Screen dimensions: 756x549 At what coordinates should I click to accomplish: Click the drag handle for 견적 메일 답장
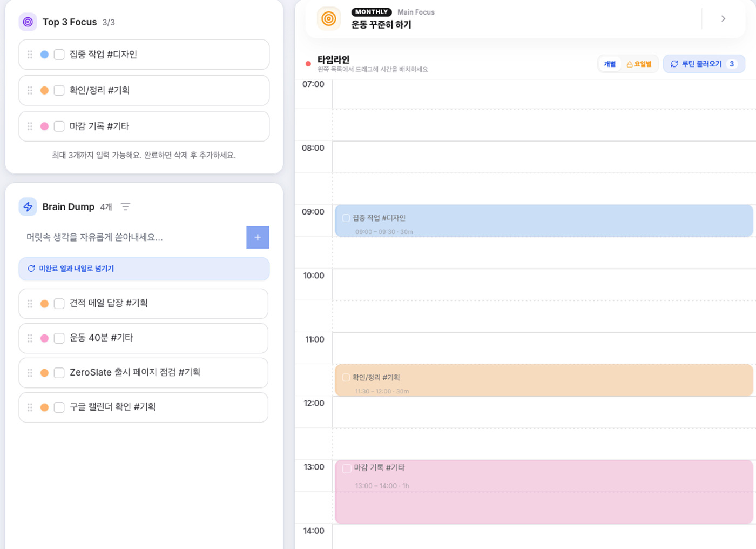click(x=30, y=304)
